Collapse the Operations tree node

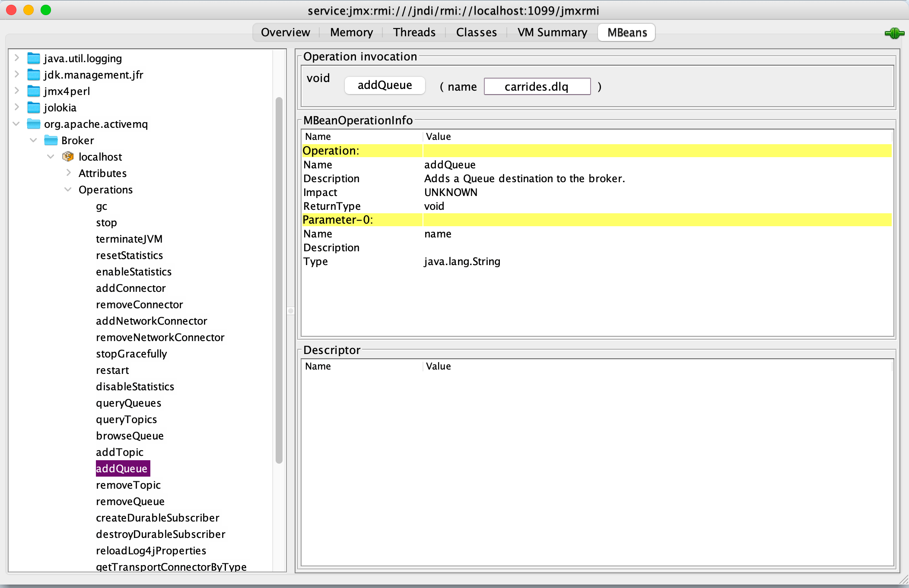(68, 189)
